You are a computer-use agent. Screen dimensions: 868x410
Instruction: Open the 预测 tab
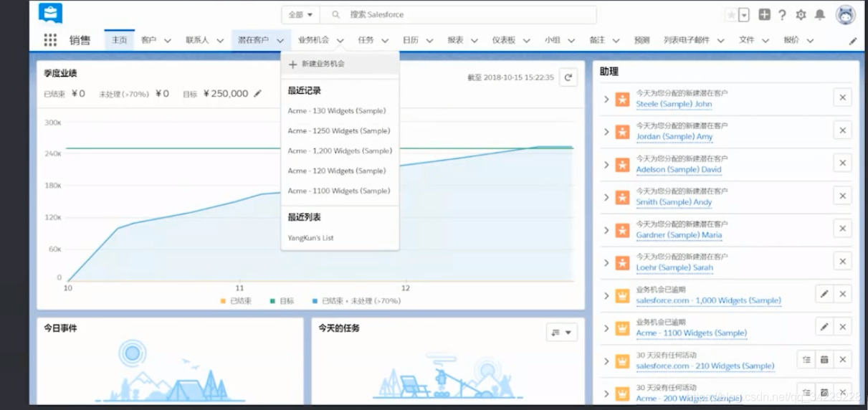click(642, 40)
